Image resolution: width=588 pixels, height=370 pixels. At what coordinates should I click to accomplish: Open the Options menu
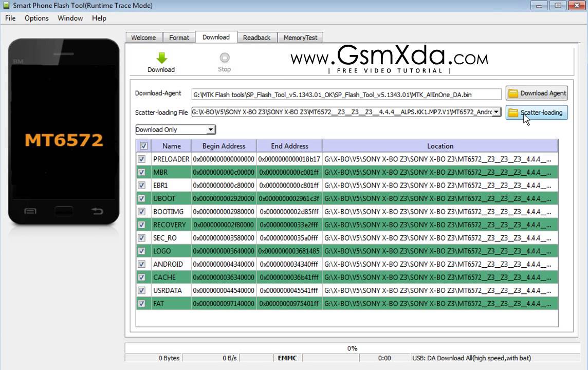click(36, 18)
